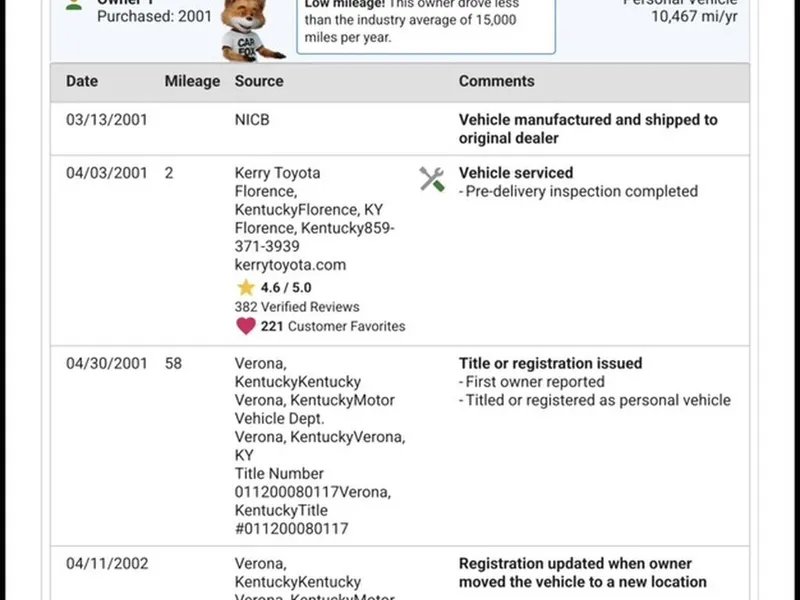Click the Title or registration issued heading
The image size is (800, 600).
(x=550, y=364)
